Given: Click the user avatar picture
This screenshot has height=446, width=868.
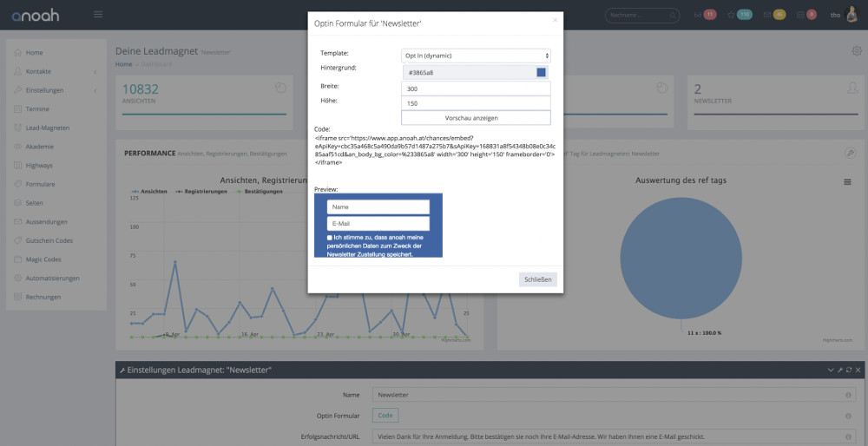Looking at the screenshot, I should point(854,14).
